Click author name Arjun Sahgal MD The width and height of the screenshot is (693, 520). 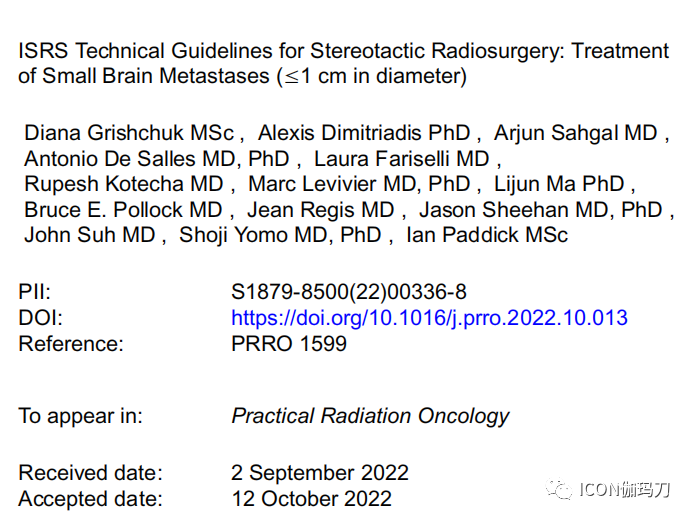(575, 134)
